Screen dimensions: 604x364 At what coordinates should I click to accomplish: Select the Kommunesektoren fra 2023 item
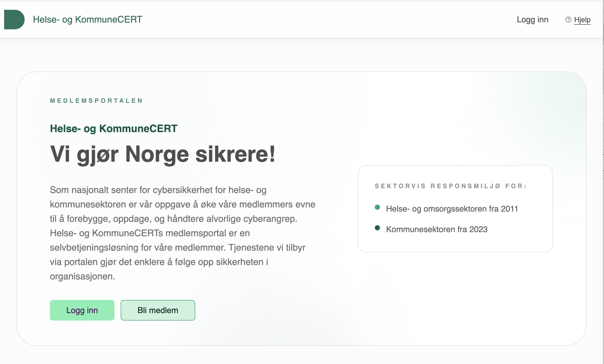(437, 229)
